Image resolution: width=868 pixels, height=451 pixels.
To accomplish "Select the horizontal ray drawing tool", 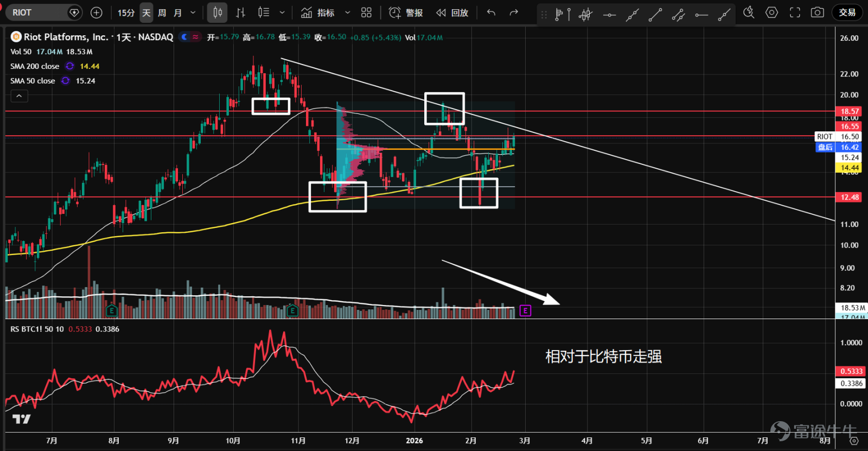I will click(701, 15).
